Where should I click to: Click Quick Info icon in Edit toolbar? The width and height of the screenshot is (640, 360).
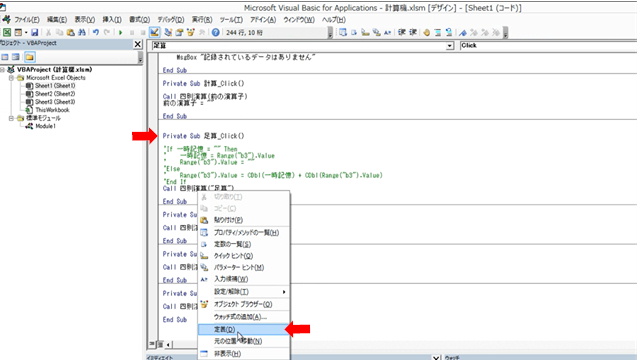[365, 32]
